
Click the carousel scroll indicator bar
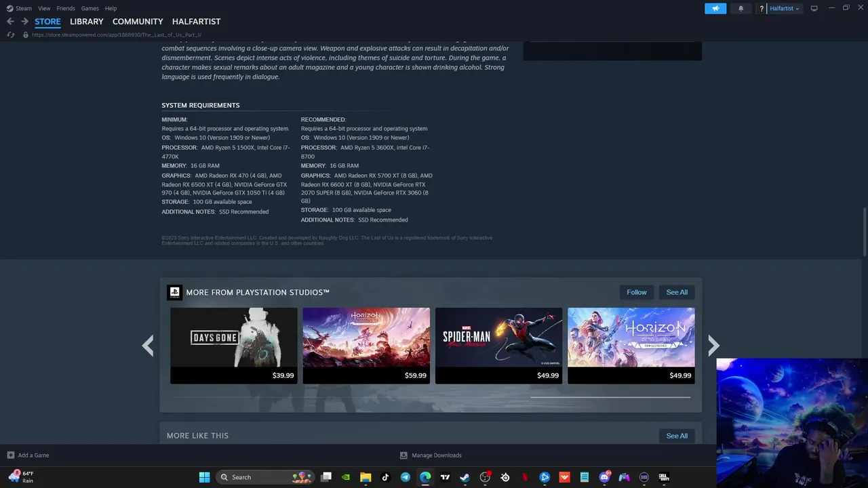[x=610, y=397]
